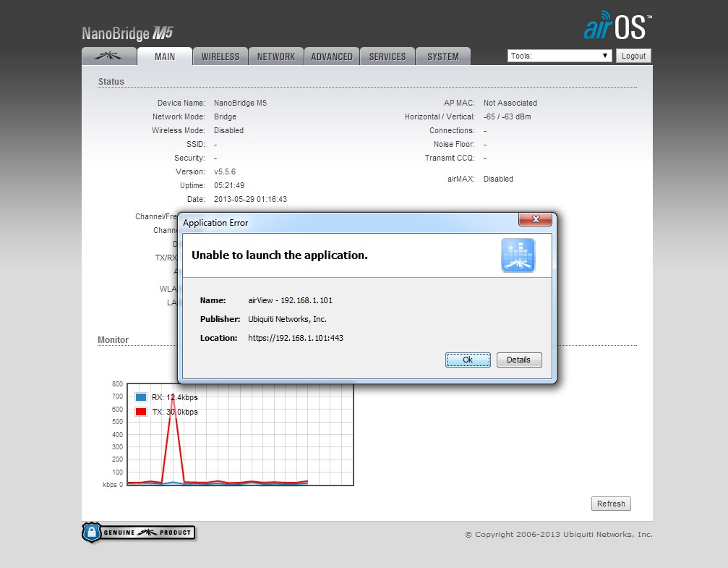Click the publisher 'Ubiquiti Networks, Inc.'

point(287,319)
